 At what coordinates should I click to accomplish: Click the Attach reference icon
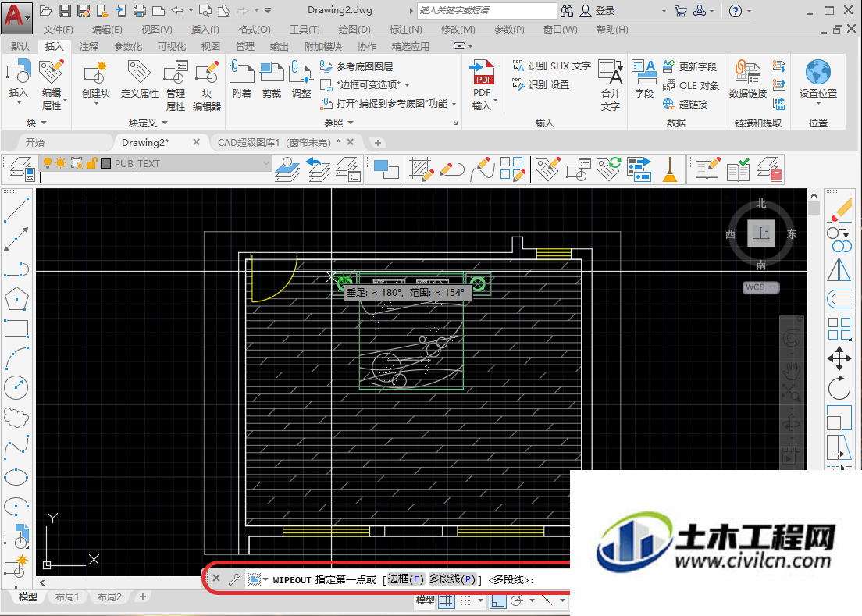coord(241,72)
